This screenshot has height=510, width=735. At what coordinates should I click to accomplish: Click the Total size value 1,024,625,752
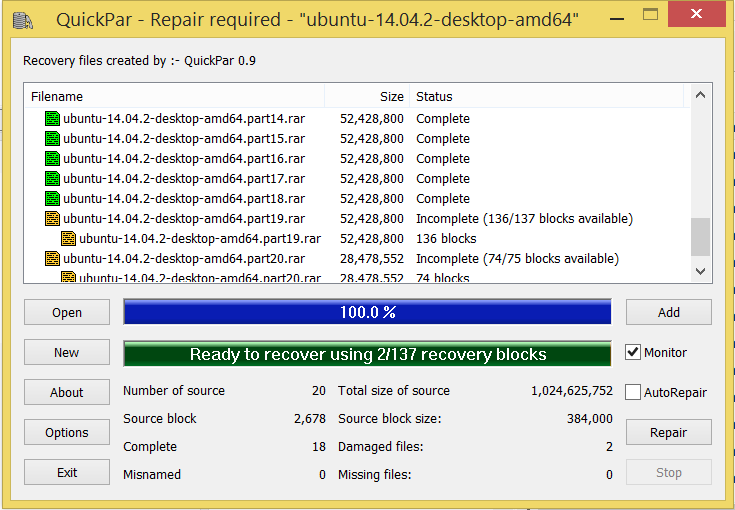pyautogui.click(x=571, y=390)
